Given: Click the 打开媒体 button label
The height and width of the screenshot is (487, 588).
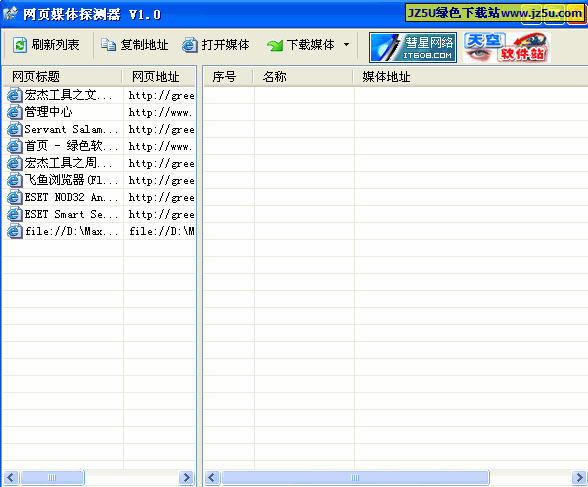Looking at the screenshot, I should click(225, 45).
